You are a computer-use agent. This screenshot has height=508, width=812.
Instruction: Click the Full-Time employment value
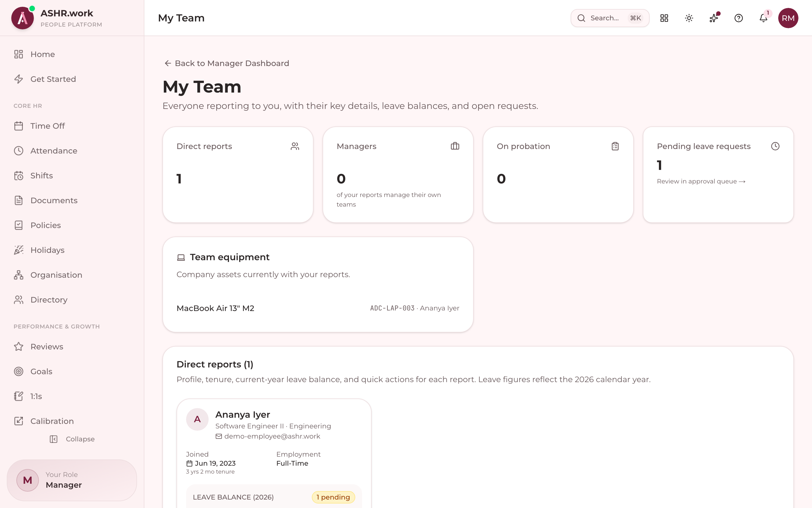[292, 463]
